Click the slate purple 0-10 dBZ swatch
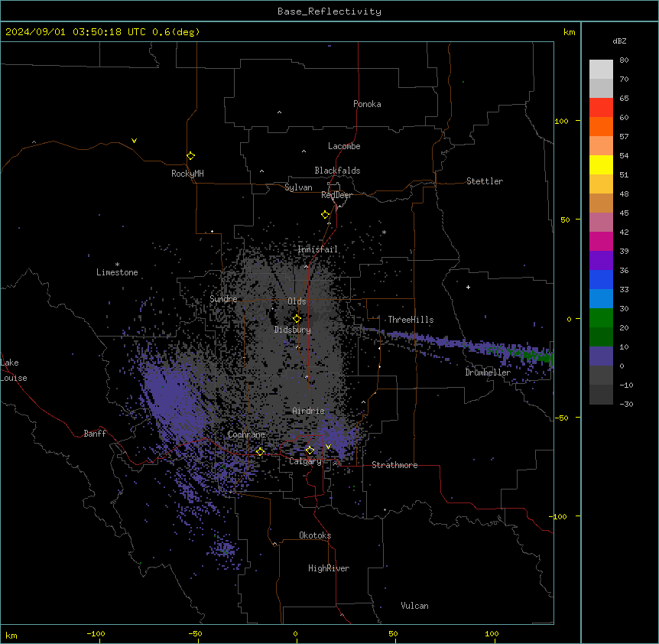 tap(601, 356)
